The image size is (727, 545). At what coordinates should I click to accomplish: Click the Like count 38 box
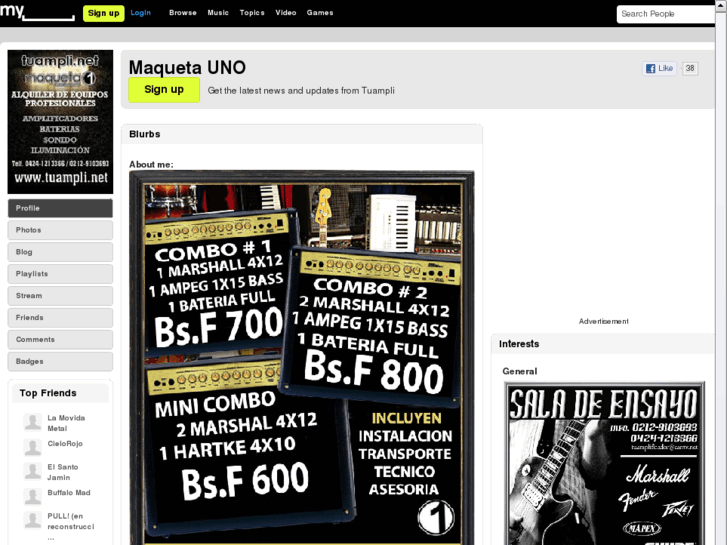click(x=690, y=69)
